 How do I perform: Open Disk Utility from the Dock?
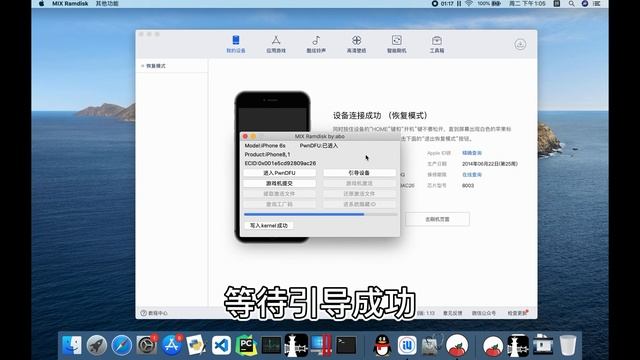[x=432, y=345]
